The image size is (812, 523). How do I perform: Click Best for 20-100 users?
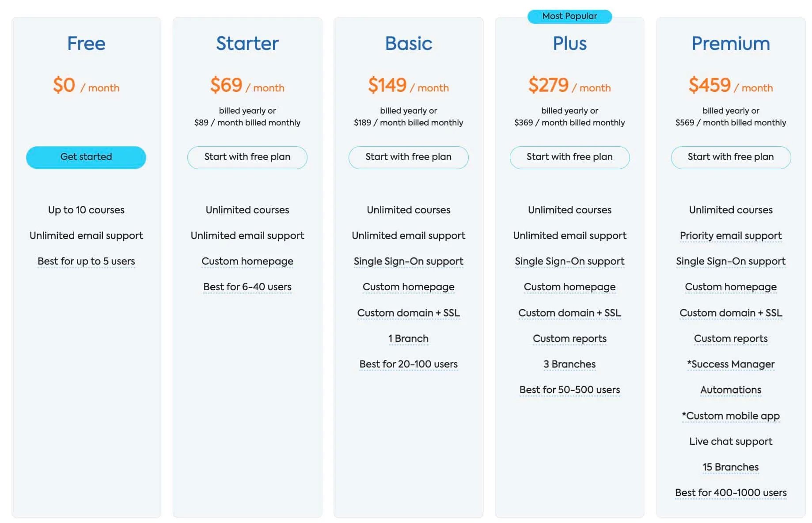click(x=408, y=364)
